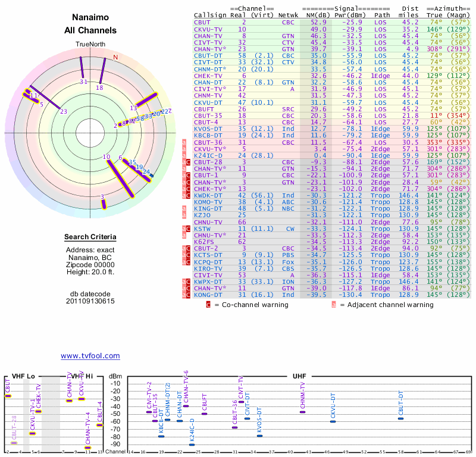Select CBUFT callsign in the table
Viewport: 476px width, 457px height.
click(x=204, y=109)
